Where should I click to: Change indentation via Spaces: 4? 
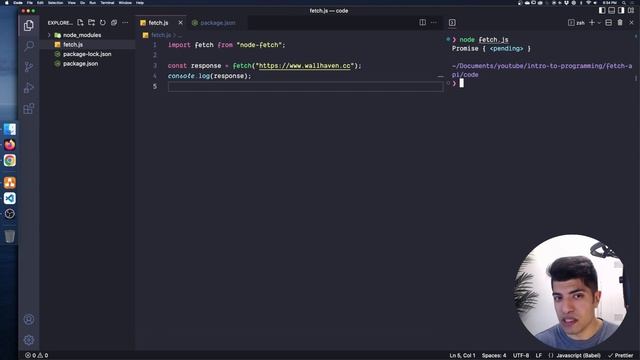coord(493,356)
